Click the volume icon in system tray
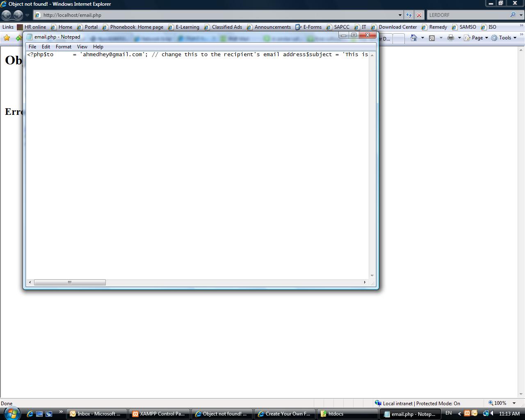 click(491, 413)
